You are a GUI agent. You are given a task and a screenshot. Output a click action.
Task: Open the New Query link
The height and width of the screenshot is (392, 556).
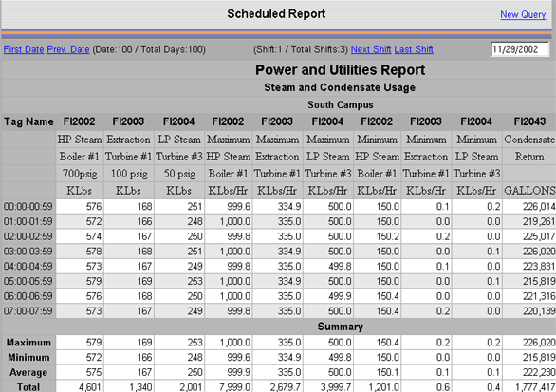[x=523, y=14]
